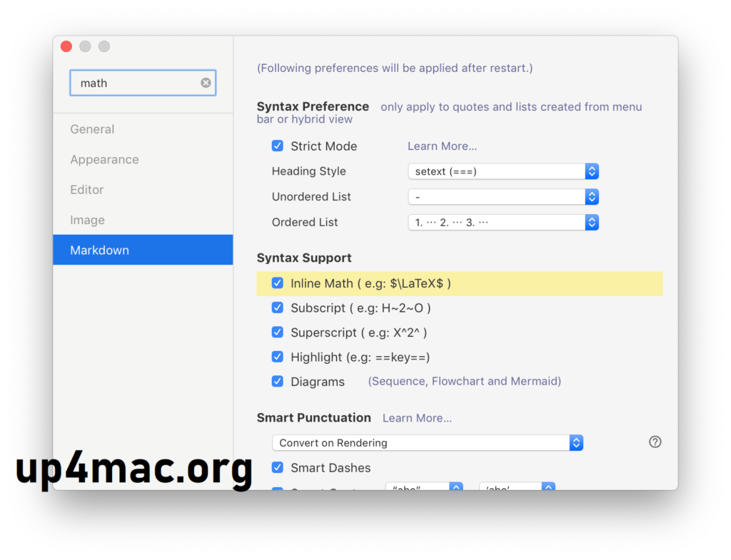Image resolution: width=731 pixels, height=560 pixels.
Task: Click inside the preferences search box
Action: 136,83
